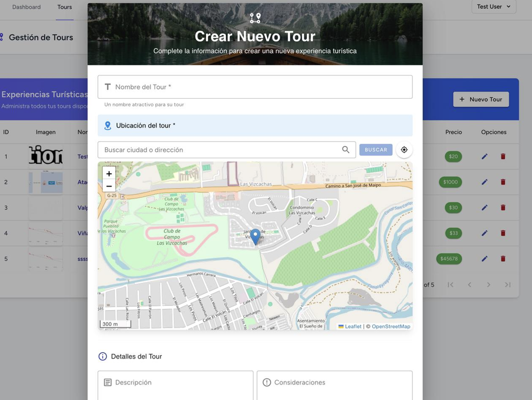Viewport: 532px width, 400px height.
Task: Click the blue location marker on map
Action: (255, 236)
